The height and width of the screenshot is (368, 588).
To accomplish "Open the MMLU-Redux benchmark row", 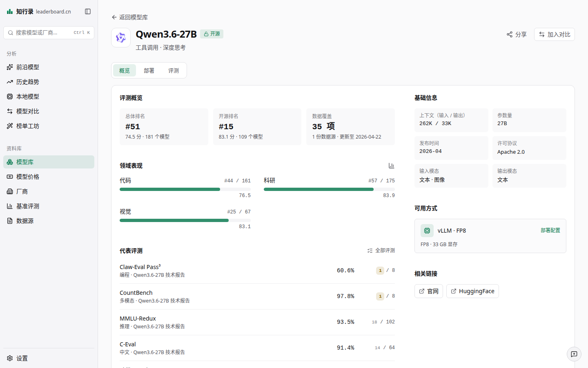I will click(257, 322).
